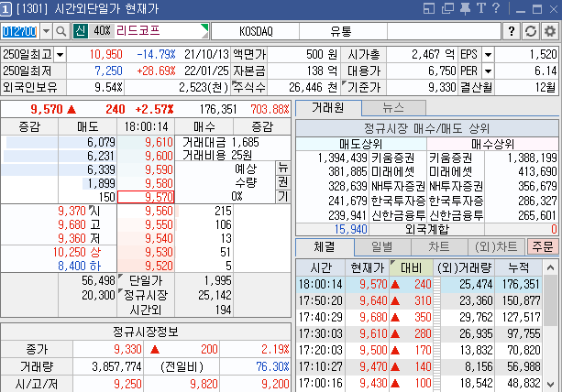This screenshot has height=392, width=562.
Task: Select ask price 9,610 in order book
Action: (146, 143)
